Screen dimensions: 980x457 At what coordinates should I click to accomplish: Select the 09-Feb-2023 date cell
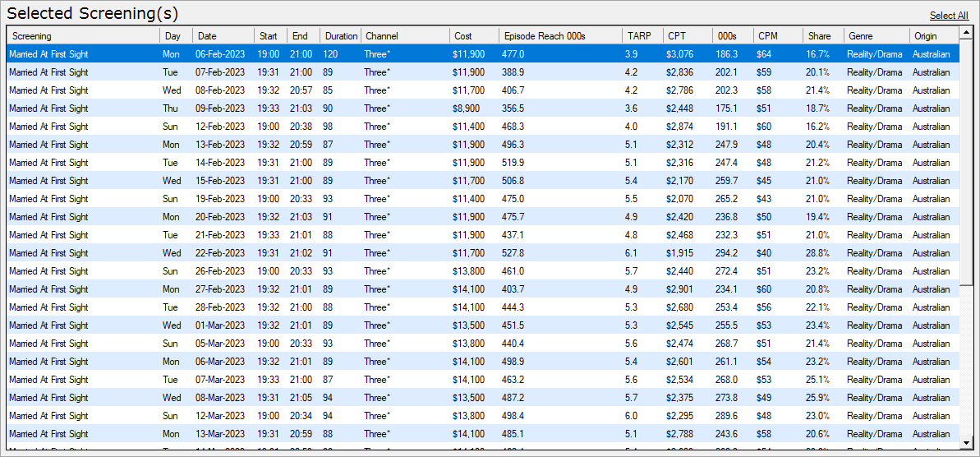221,108
